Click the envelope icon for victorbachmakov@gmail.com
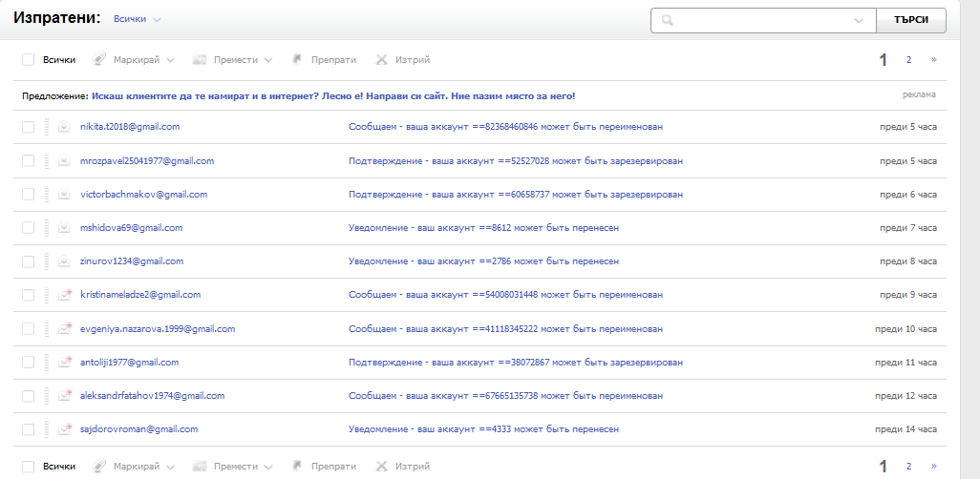Screen dimensions: 980x479 point(64,195)
